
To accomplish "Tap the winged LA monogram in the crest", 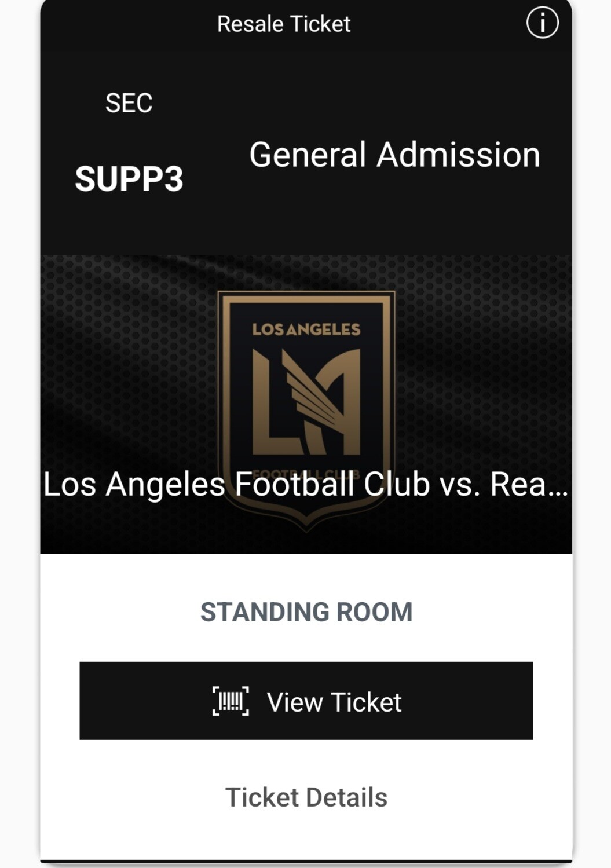I will [x=306, y=401].
